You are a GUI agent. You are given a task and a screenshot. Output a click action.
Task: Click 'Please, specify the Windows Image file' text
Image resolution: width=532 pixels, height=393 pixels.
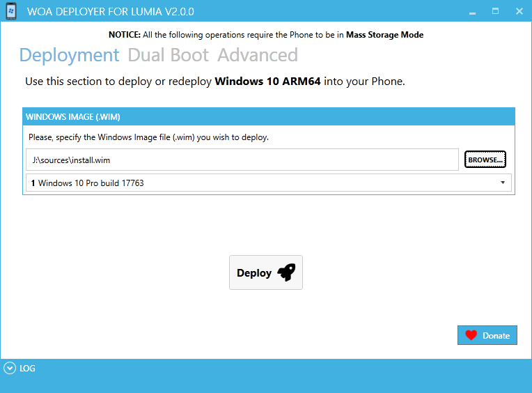pos(148,137)
